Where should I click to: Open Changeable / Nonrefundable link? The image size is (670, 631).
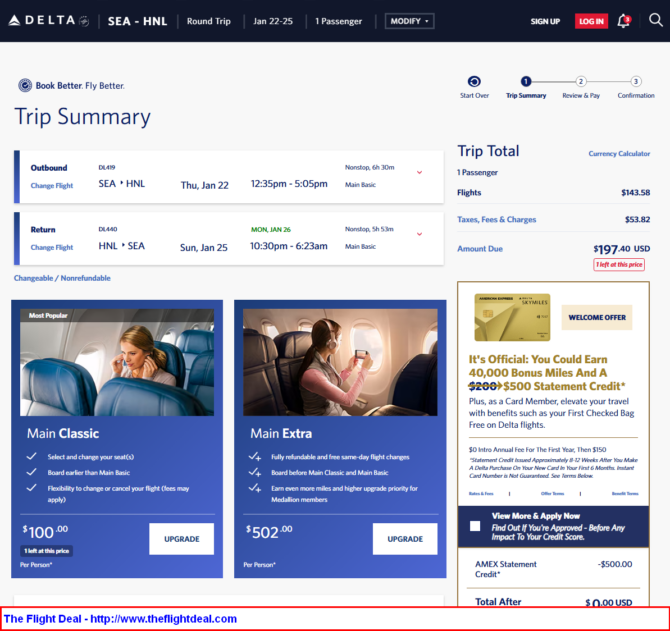tap(62, 278)
